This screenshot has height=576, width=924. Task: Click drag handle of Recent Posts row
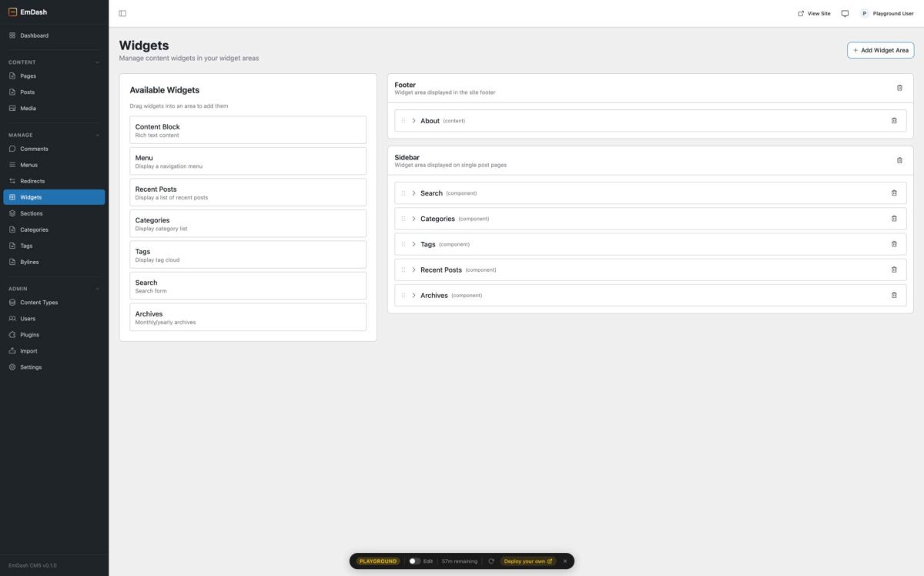(403, 270)
